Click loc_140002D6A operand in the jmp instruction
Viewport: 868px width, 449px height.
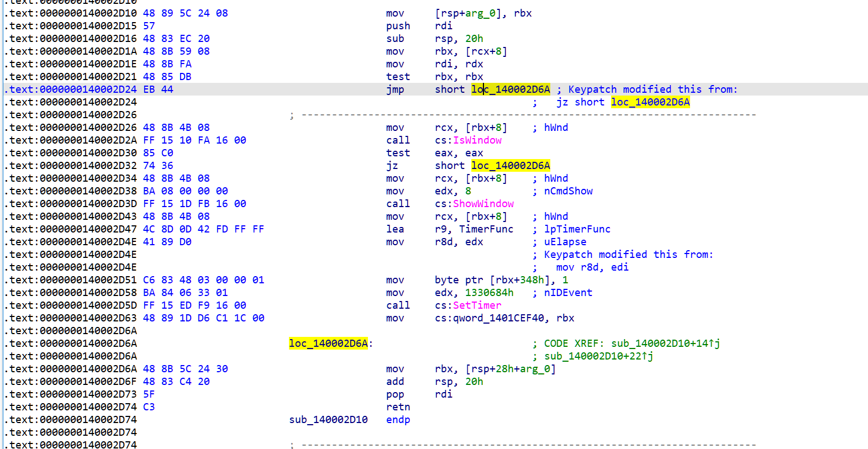coord(511,89)
